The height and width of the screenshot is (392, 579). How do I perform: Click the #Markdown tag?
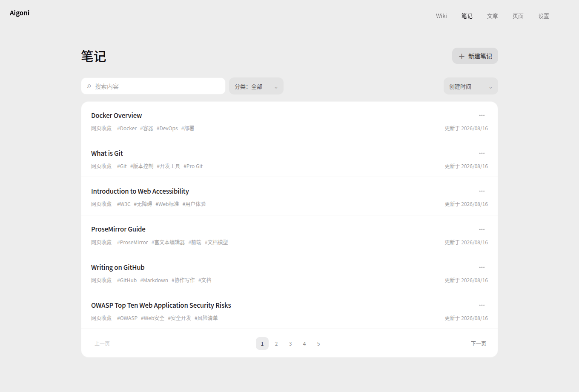[154, 280]
